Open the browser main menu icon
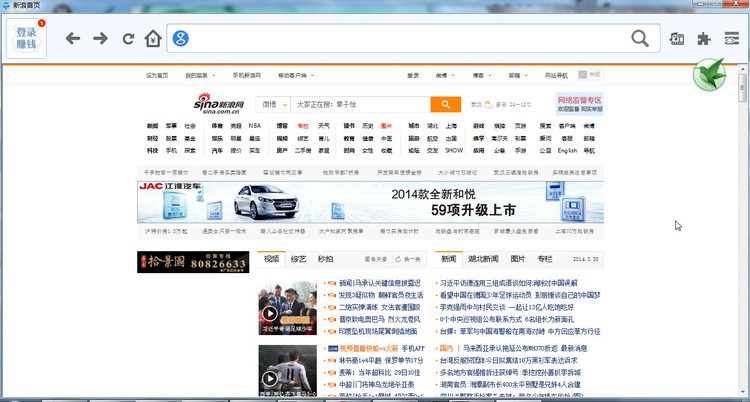The image size is (750, 402). [731, 38]
